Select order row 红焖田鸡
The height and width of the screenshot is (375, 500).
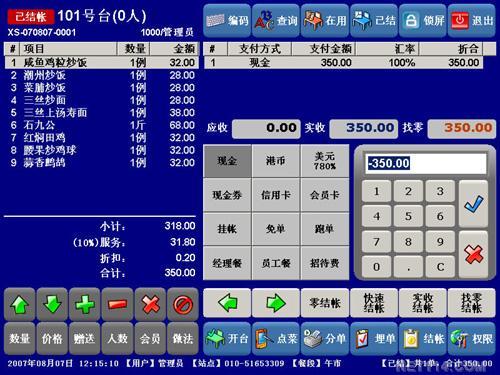[x=102, y=138]
